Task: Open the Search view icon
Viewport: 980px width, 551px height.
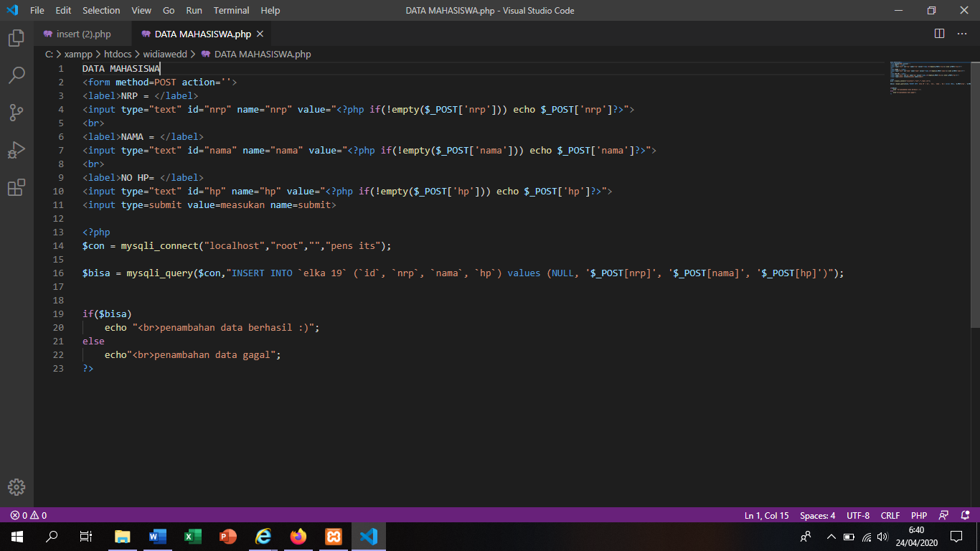Action: tap(16, 75)
